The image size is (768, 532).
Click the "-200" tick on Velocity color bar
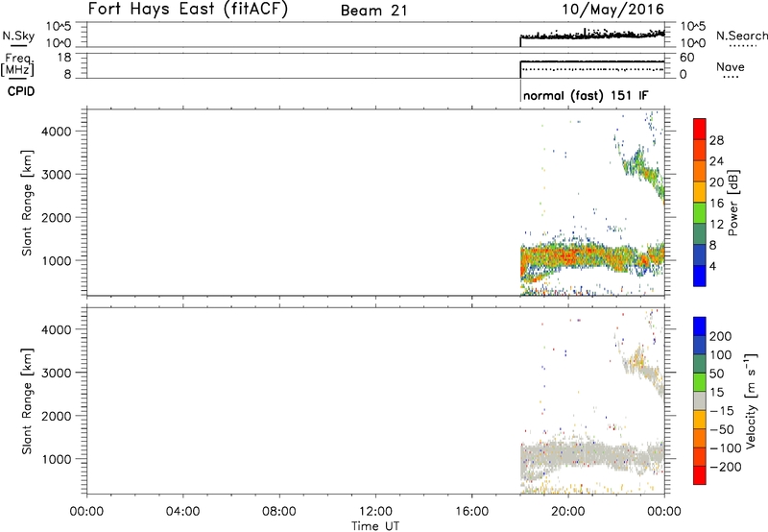pos(726,467)
